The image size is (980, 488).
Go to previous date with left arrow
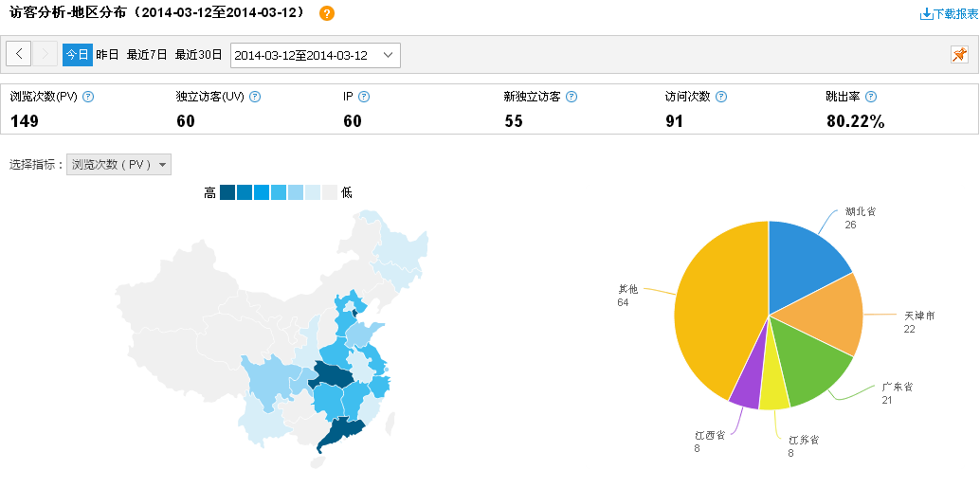coord(19,54)
